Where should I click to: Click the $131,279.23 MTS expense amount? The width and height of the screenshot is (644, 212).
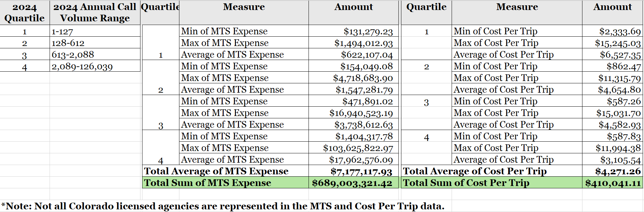coord(368,32)
